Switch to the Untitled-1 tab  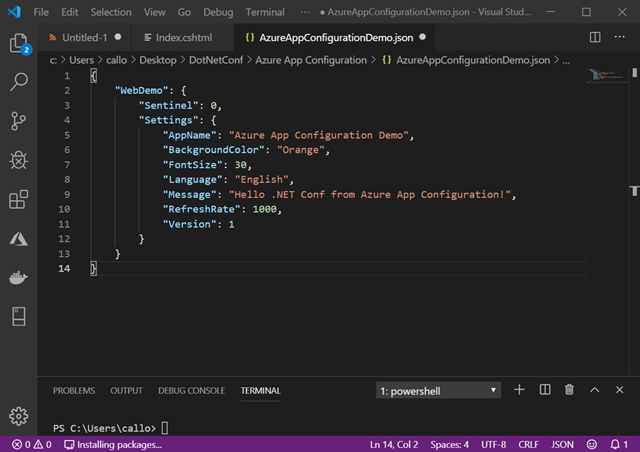coord(84,38)
